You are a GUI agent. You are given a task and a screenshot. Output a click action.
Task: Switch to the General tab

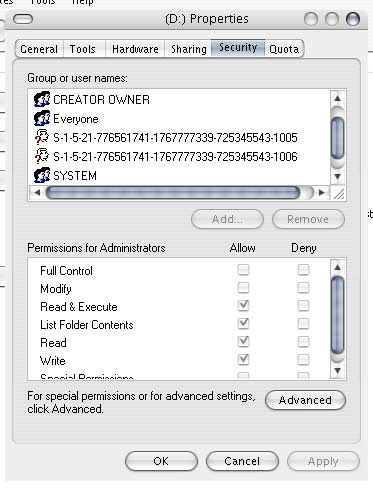[39, 49]
